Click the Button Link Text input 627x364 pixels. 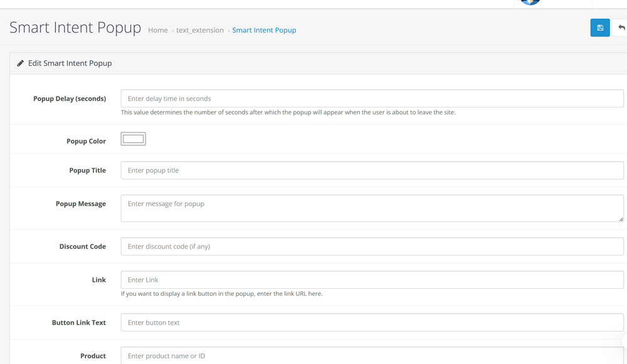point(372,323)
